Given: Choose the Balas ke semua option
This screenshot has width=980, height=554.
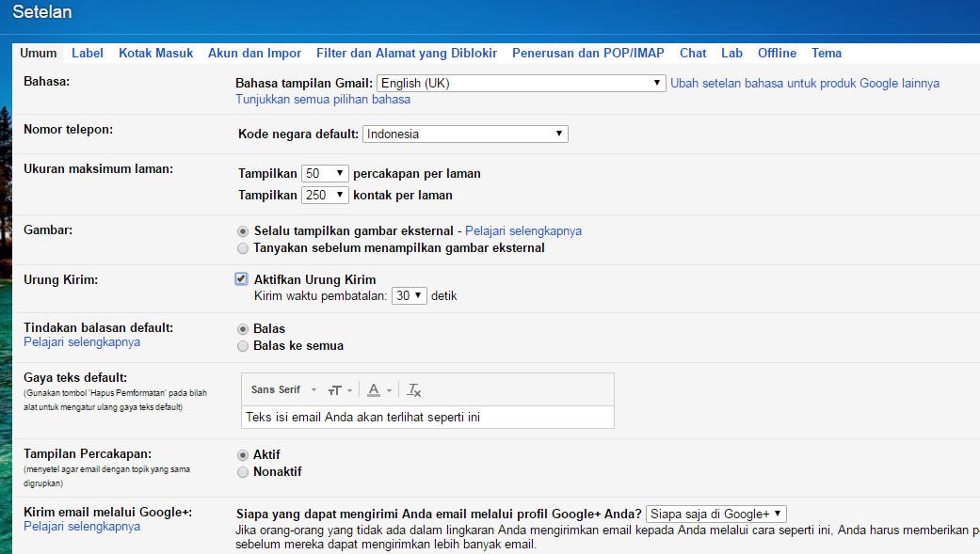Looking at the screenshot, I should click(244, 346).
